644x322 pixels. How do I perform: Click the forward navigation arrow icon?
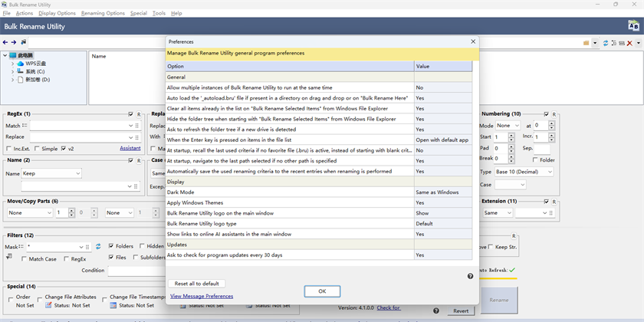(x=14, y=42)
